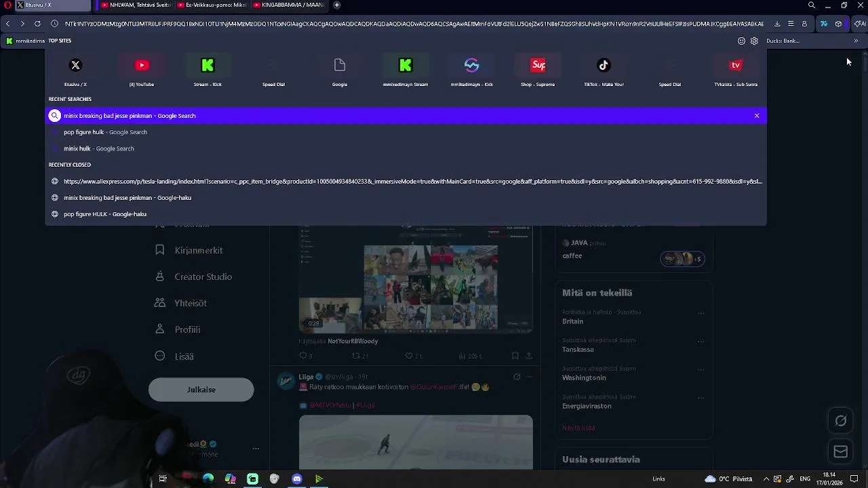Image resolution: width=868 pixels, height=488 pixels.
Task: Open the browser profile account icon
Action: click(804, 24)
